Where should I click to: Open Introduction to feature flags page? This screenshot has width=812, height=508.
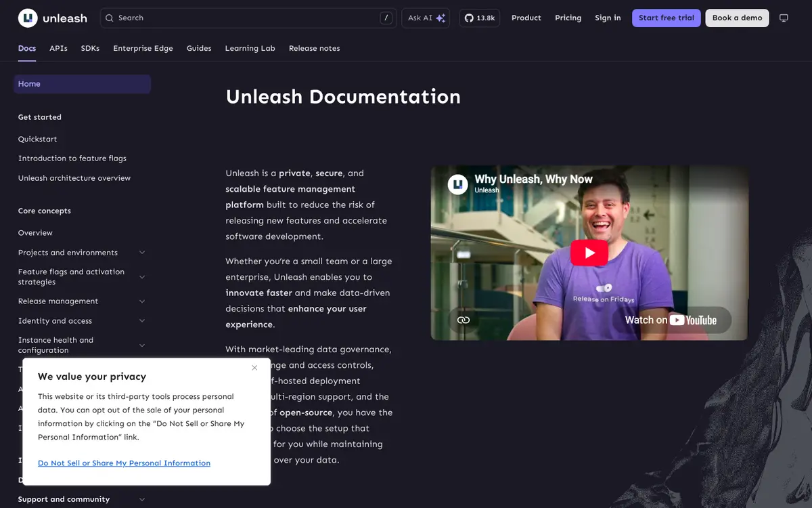coord(72,158)
